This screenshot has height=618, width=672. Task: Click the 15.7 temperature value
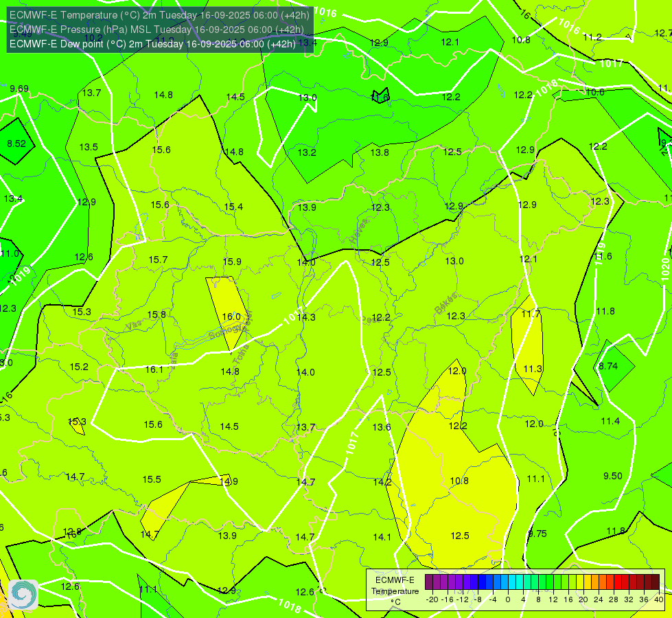pyautogui.click(x=158, y=260)
